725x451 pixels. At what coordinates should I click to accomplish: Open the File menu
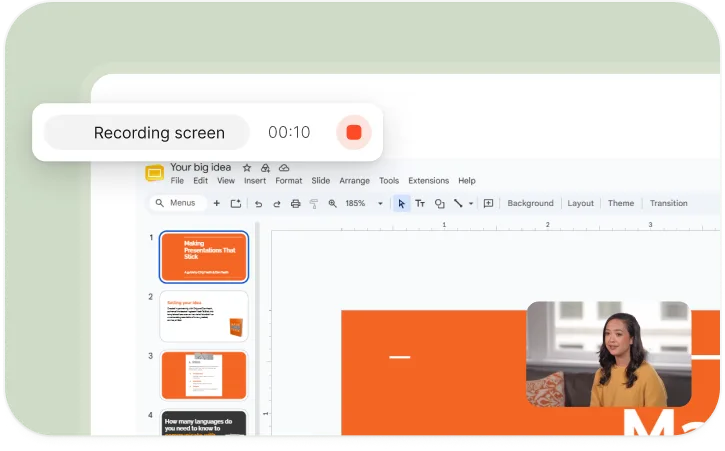[177, 180]
